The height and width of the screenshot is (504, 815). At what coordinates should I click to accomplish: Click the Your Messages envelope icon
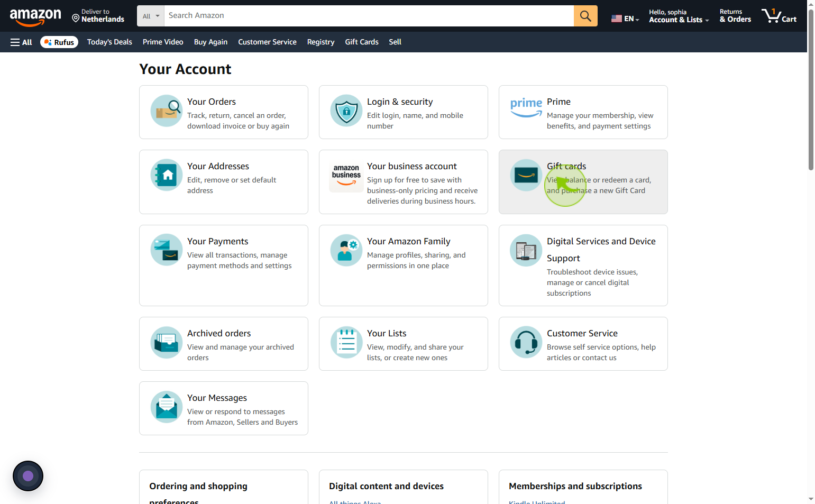(167, 407)
